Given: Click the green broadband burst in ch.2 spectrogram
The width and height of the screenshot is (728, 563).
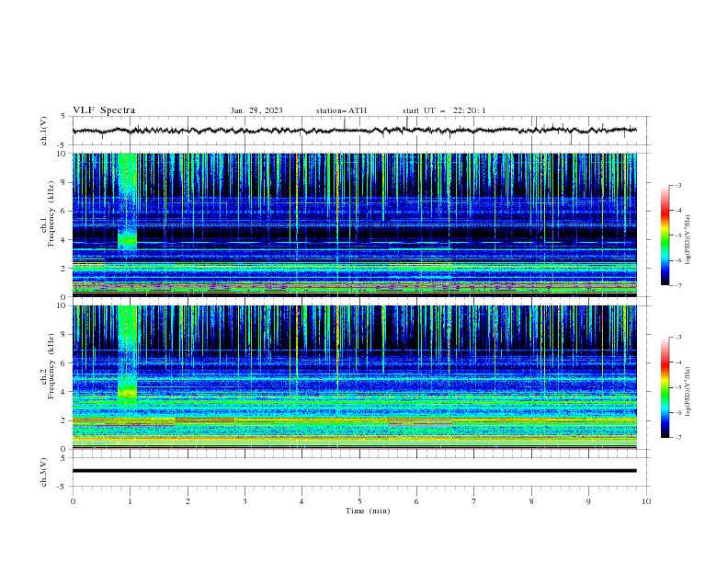Looking at the screenshot, I should point(127,353).
